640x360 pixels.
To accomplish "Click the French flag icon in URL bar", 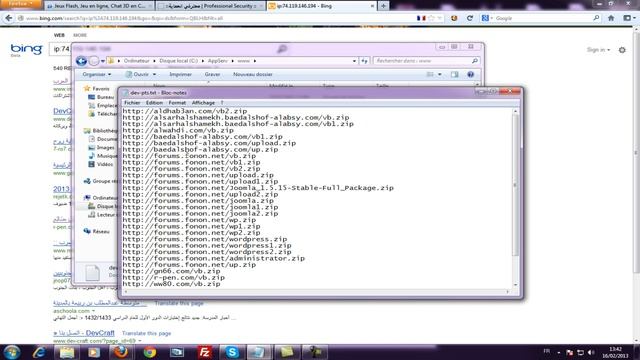I will point(421,18).
